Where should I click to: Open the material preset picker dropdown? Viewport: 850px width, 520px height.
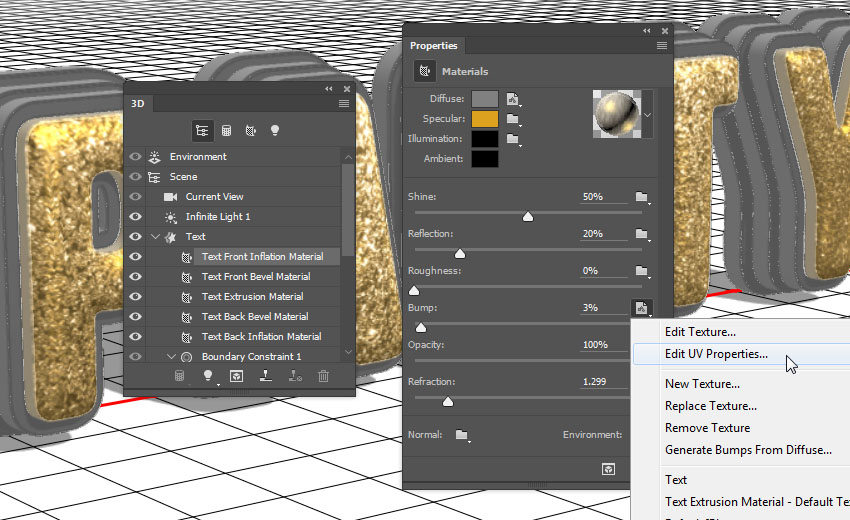(647, 115)
